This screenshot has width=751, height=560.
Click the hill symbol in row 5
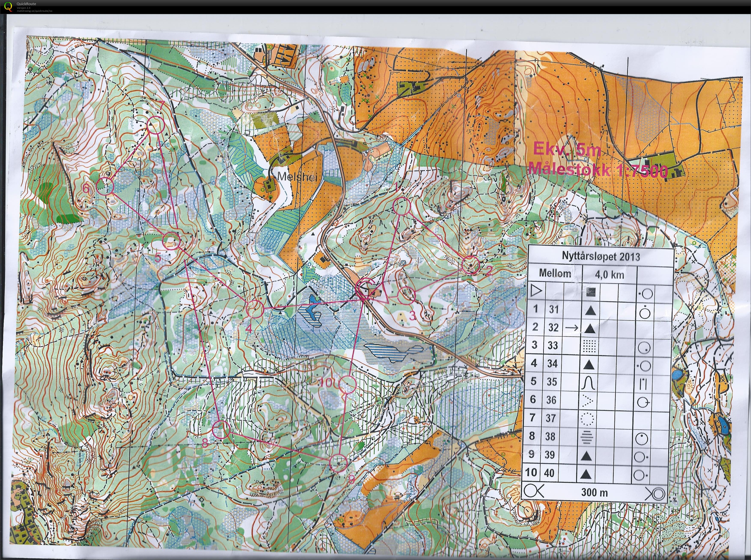[588, 383]
